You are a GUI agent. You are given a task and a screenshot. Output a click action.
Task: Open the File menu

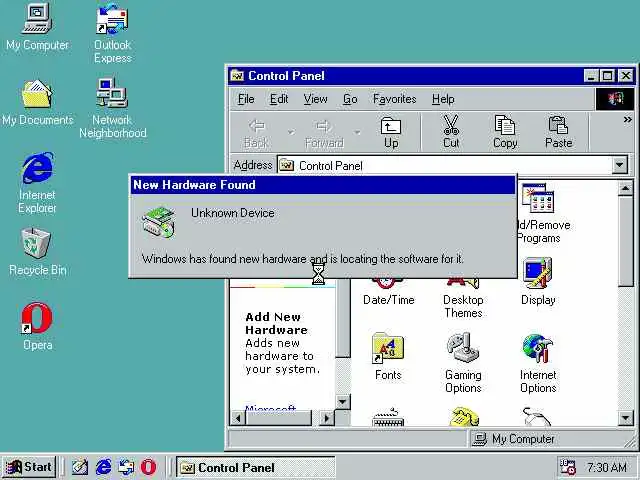click(x=246, y=99)
